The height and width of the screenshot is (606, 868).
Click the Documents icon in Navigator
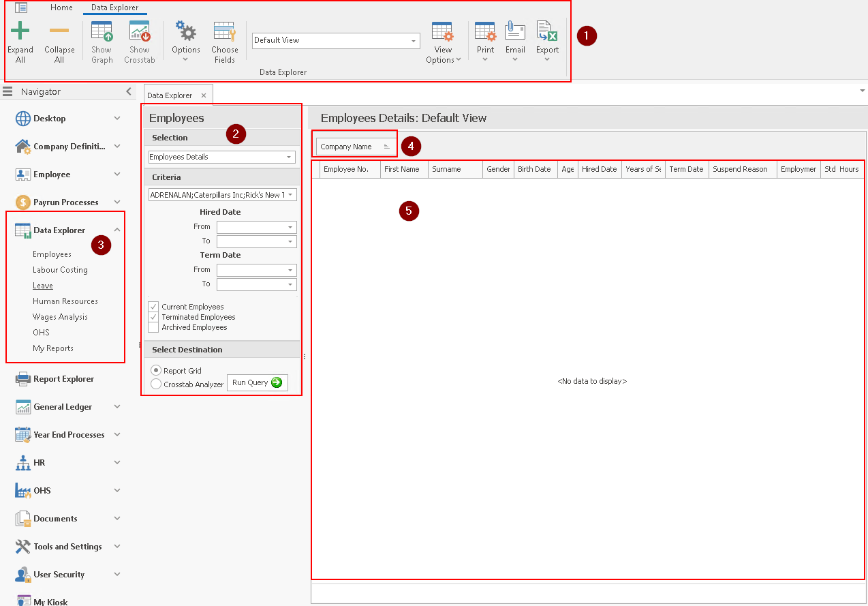click(x=22, y=519)
